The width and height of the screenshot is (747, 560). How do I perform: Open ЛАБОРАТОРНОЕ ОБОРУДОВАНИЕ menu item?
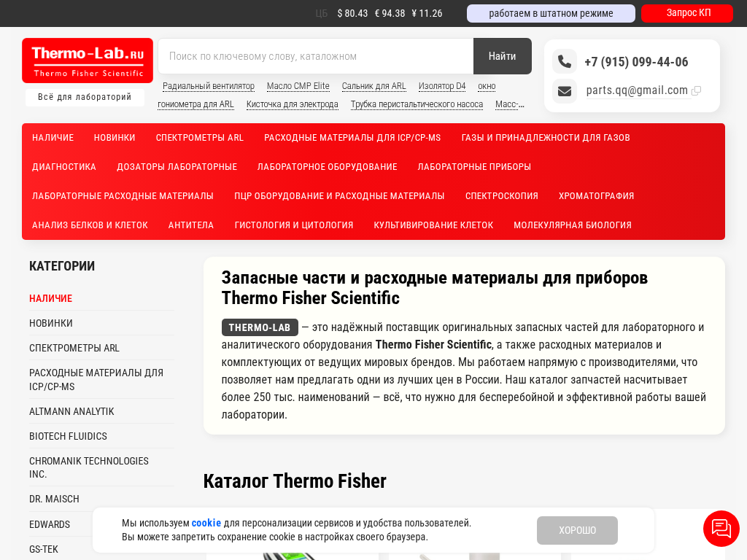[328, 167]
